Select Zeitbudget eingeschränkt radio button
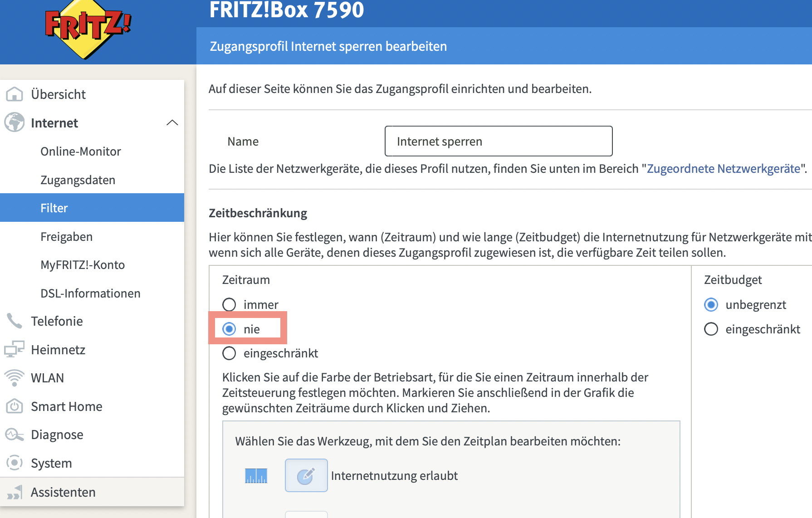812x518 pixels. click(711, 329)
